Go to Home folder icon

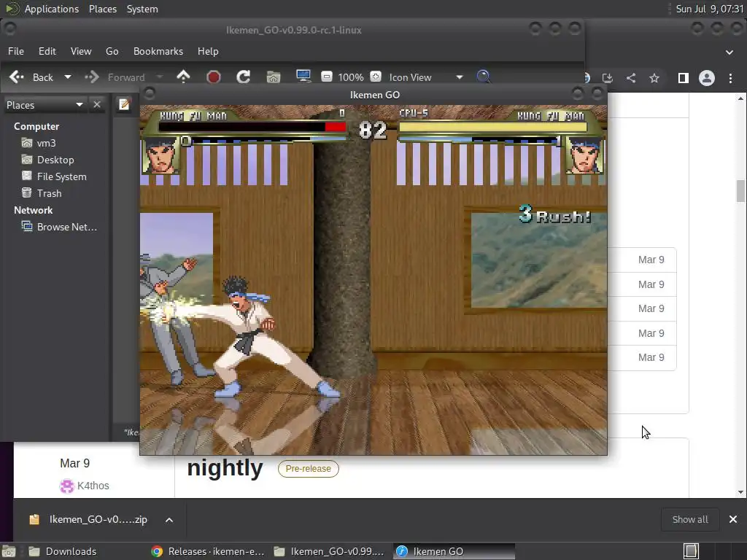(x=274, y=77)
